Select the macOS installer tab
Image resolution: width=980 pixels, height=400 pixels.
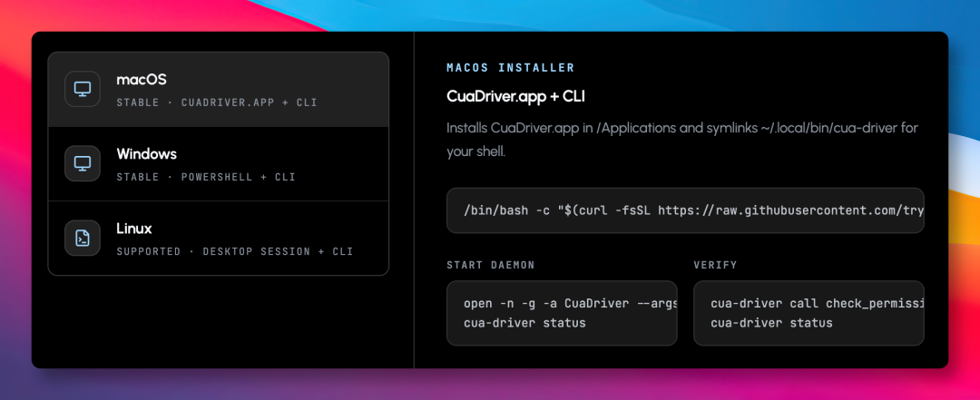click(218, 90)
